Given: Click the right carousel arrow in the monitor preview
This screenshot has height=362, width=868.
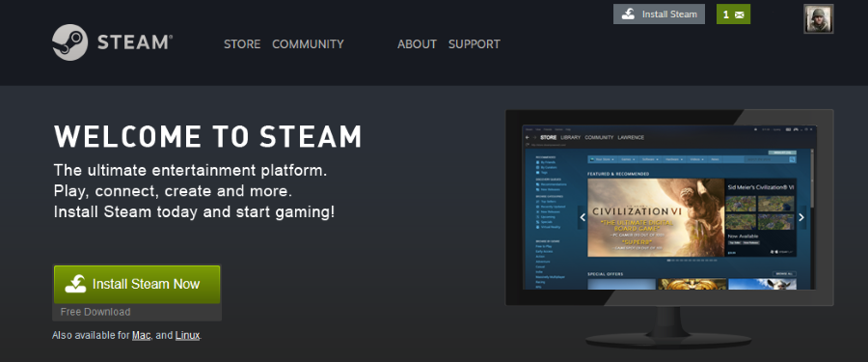Looking at the screenshot, I should (x=801, y=218).
